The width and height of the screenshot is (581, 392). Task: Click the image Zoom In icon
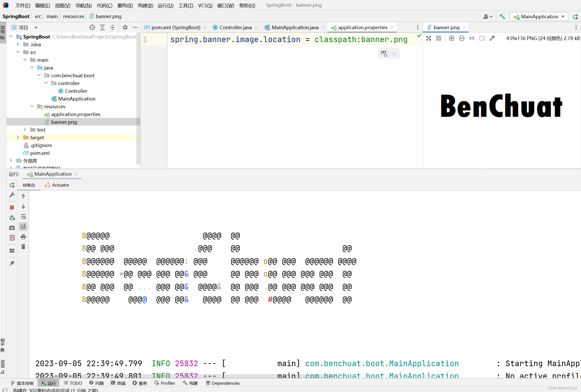click(x=452, y=38)
